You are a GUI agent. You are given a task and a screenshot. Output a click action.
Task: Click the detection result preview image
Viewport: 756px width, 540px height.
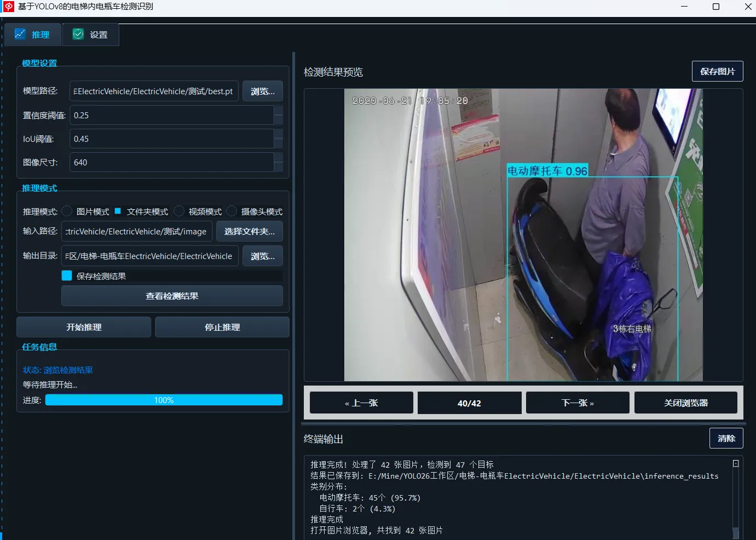coord(523,235)
